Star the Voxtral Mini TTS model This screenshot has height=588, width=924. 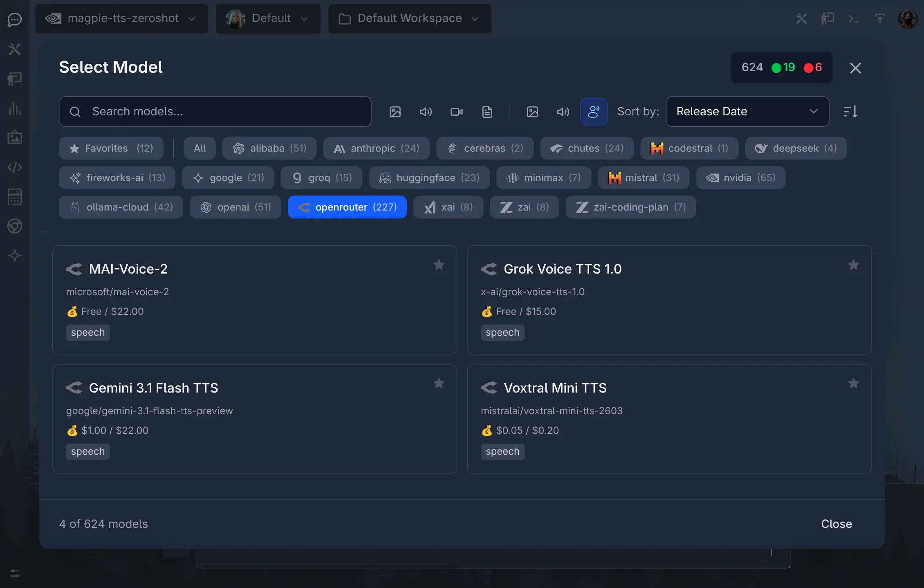(853, 383)
